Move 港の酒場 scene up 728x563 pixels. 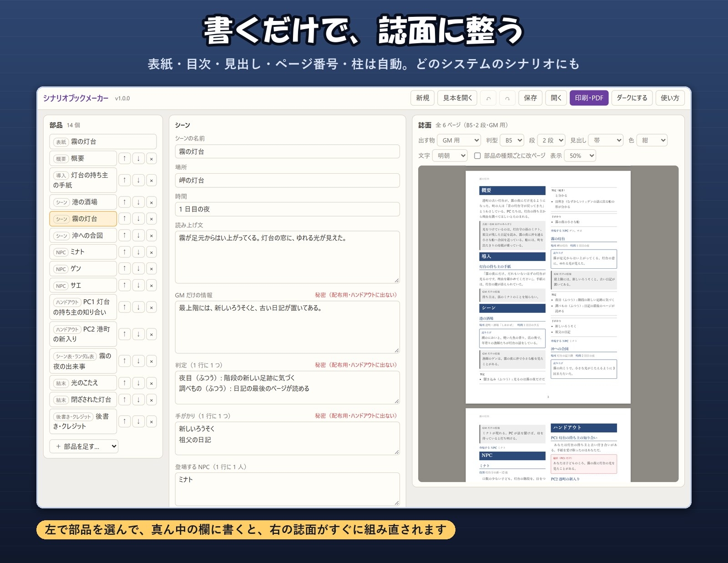125,202
